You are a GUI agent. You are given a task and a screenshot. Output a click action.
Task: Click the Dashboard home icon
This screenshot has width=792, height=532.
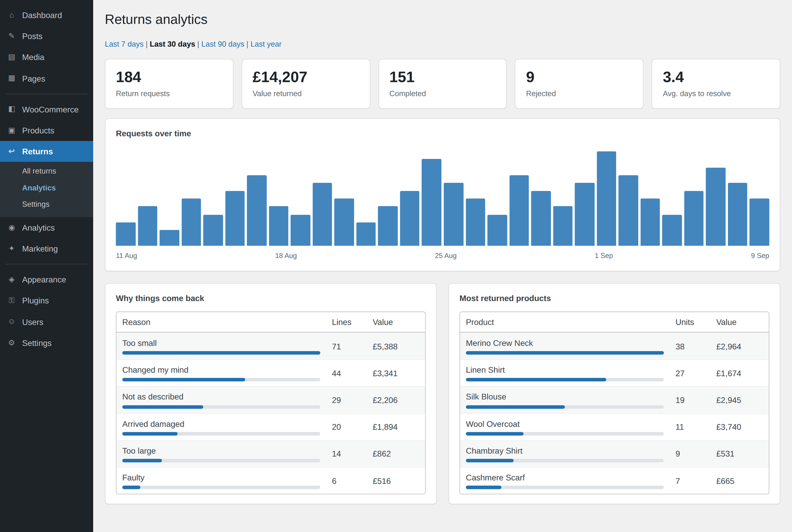point(12,16)
